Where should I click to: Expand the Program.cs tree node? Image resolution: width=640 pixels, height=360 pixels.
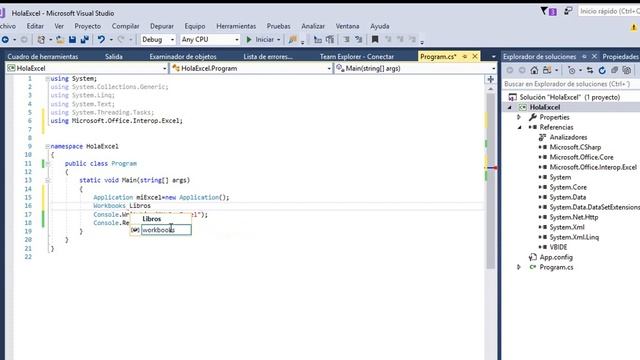519,267
